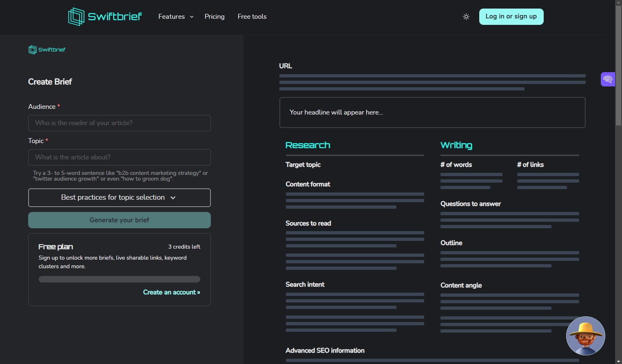Click the Writing section heading

click(456, 145)
